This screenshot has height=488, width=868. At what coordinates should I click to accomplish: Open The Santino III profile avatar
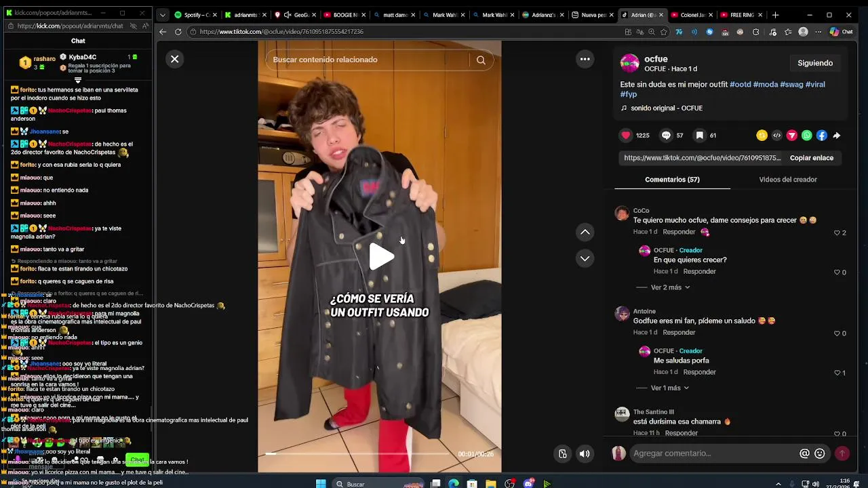pyautogui.click(x=622, y=415)
